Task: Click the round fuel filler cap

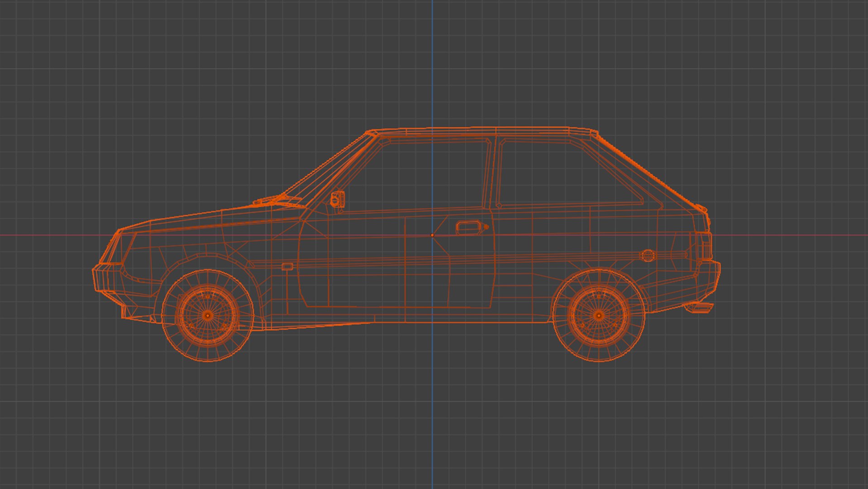Action: (648, 256)
